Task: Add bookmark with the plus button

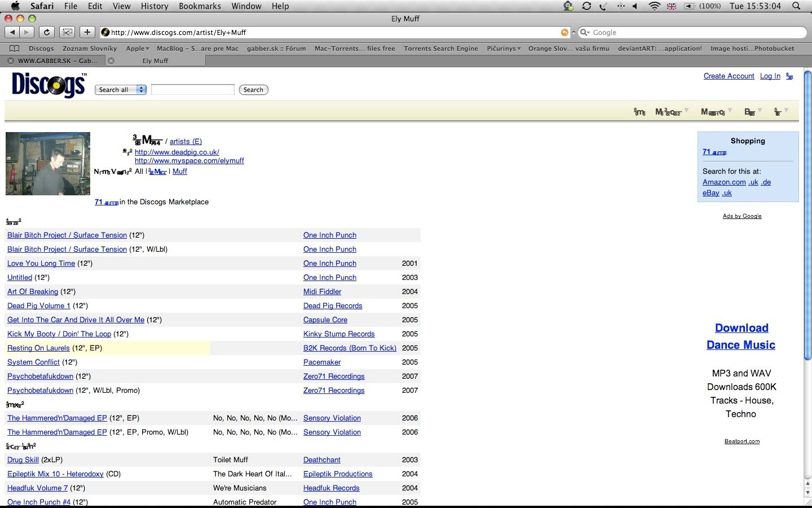Action: click(87, 32)
